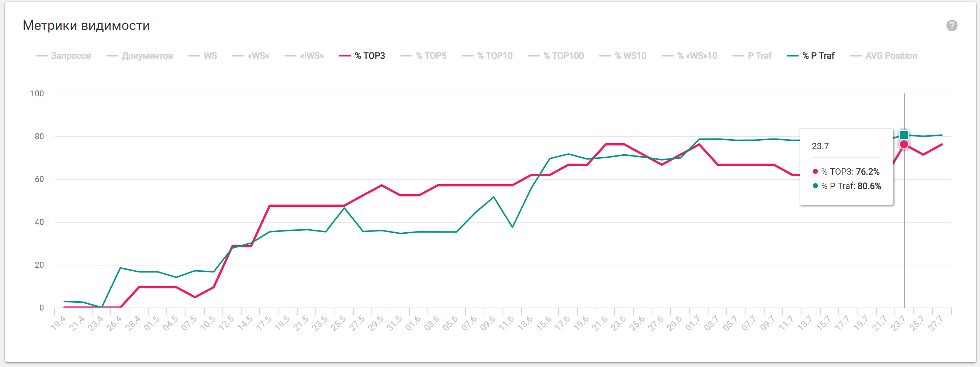This screenshot has height=367, width=980.
Task: Click the green line swatch beside % P Traf
Action: coord(792,56)
